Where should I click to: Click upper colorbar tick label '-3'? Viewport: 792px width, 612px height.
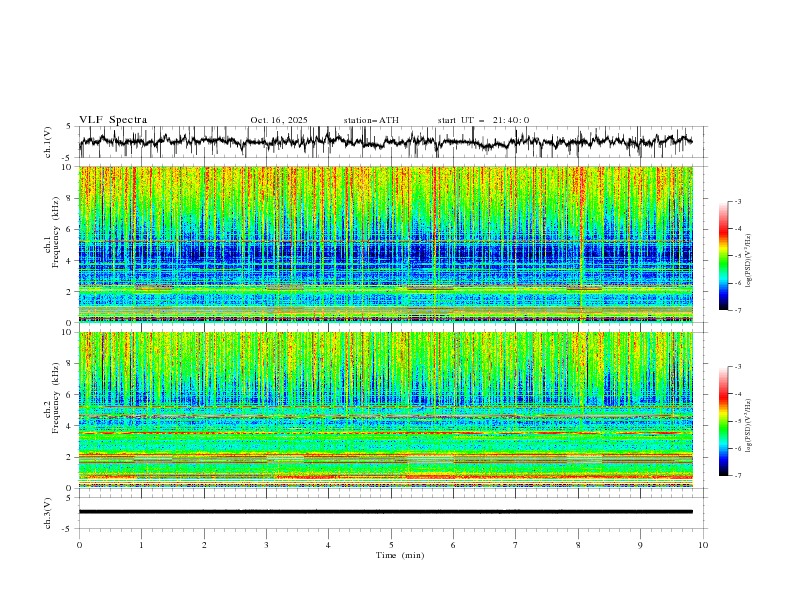(x=738, y=201)
